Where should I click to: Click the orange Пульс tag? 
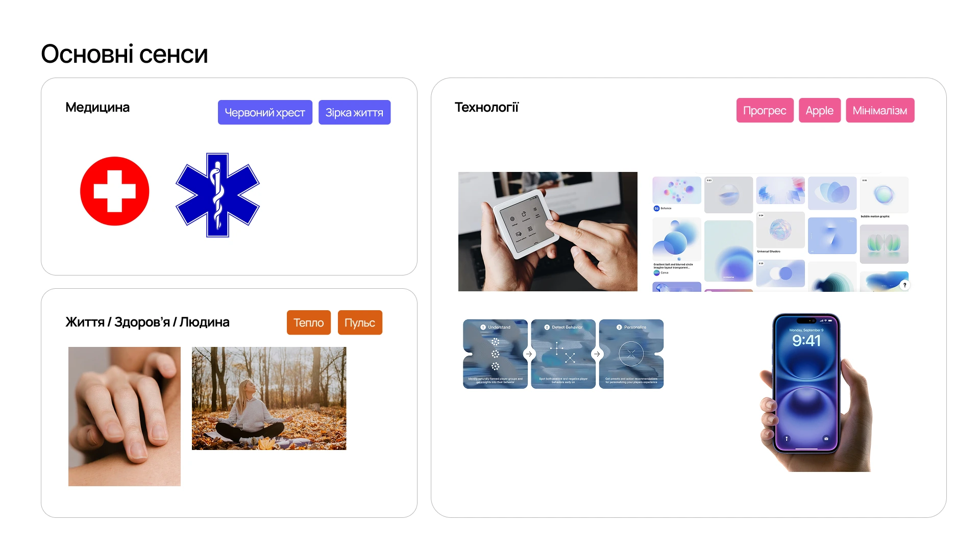pyautogui.click(x=360, y=322)
